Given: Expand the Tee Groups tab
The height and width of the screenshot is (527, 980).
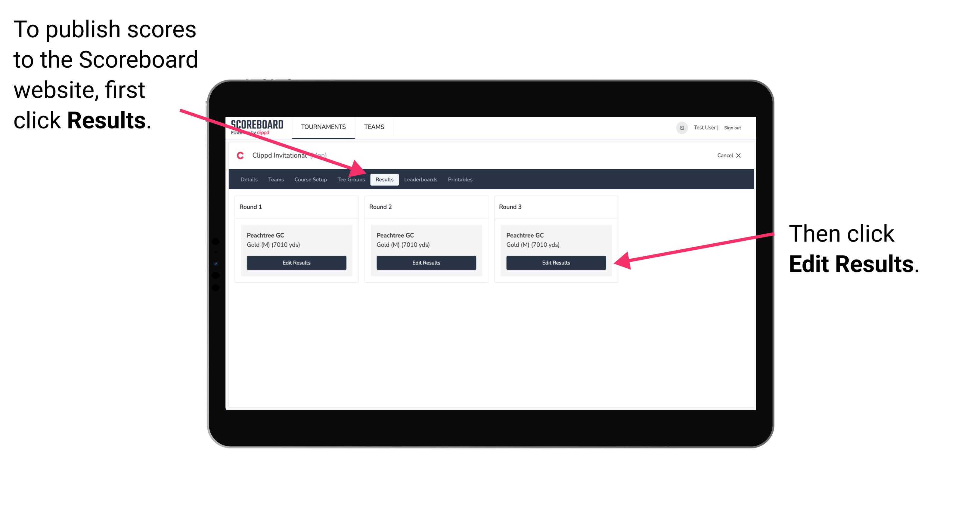Looking at the screenshot, I should tap(350, 179).
